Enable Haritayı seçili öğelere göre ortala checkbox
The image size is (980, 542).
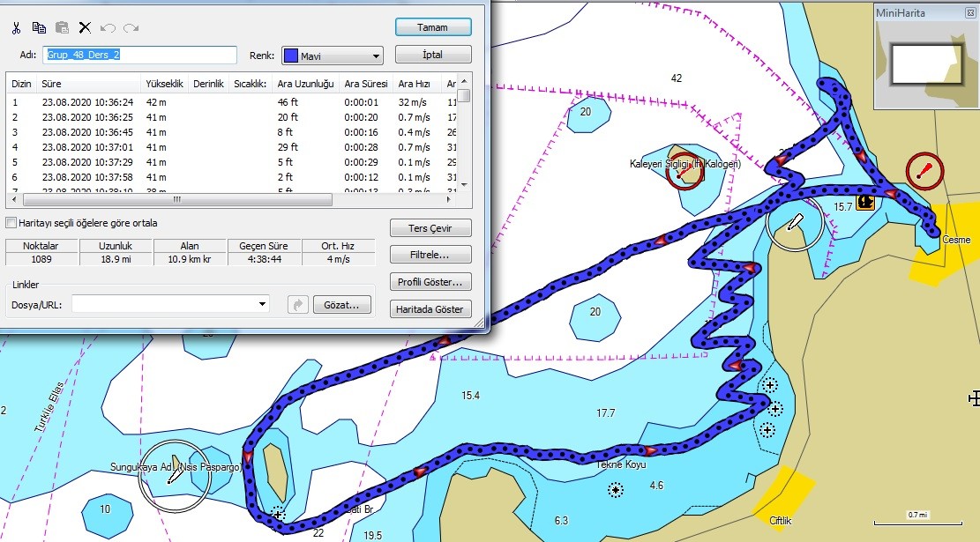point(11,223)
